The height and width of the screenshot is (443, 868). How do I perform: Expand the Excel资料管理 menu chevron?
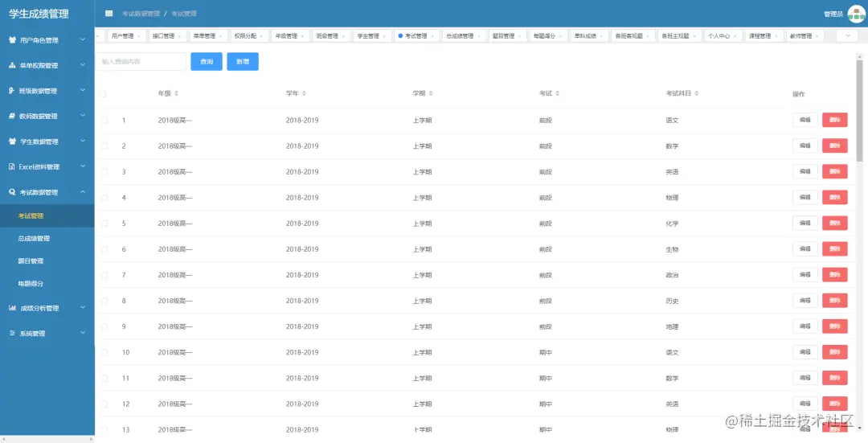click(83, 166)
